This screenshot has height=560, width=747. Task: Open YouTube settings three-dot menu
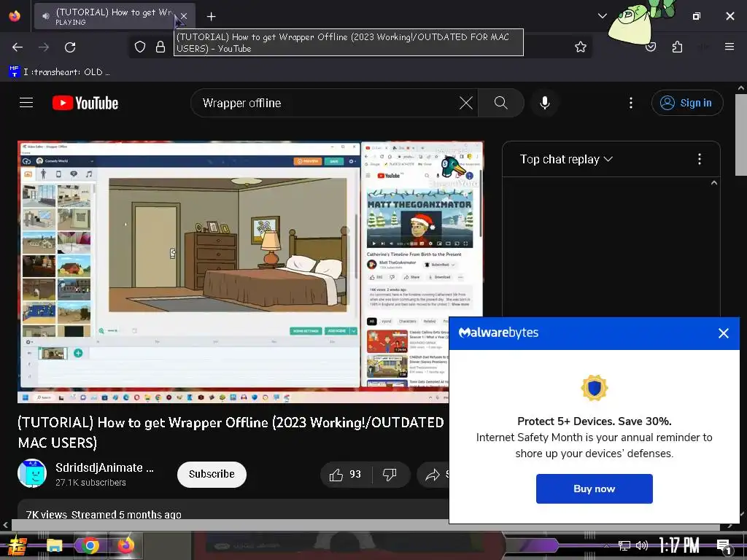click(631, 103)
